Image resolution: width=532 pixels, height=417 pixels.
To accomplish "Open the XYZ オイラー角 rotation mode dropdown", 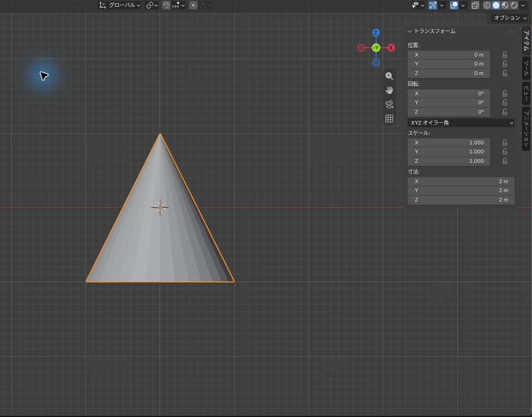I will click(x=461, y=123).
